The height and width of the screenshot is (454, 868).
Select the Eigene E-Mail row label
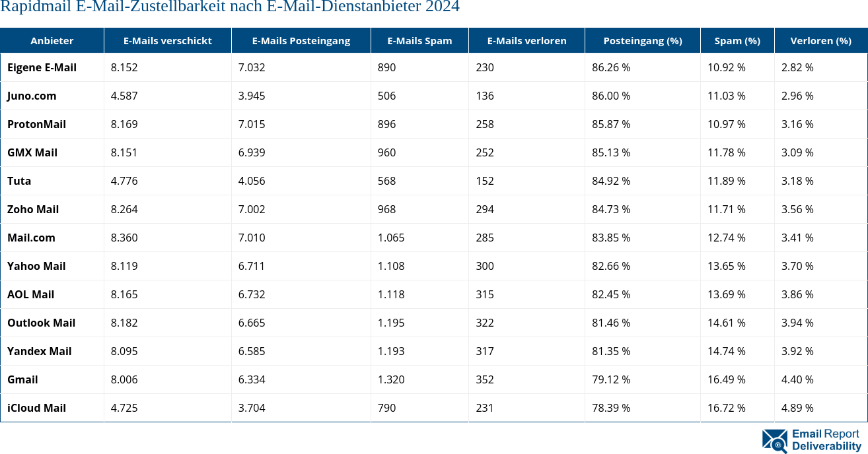[43, 67]
